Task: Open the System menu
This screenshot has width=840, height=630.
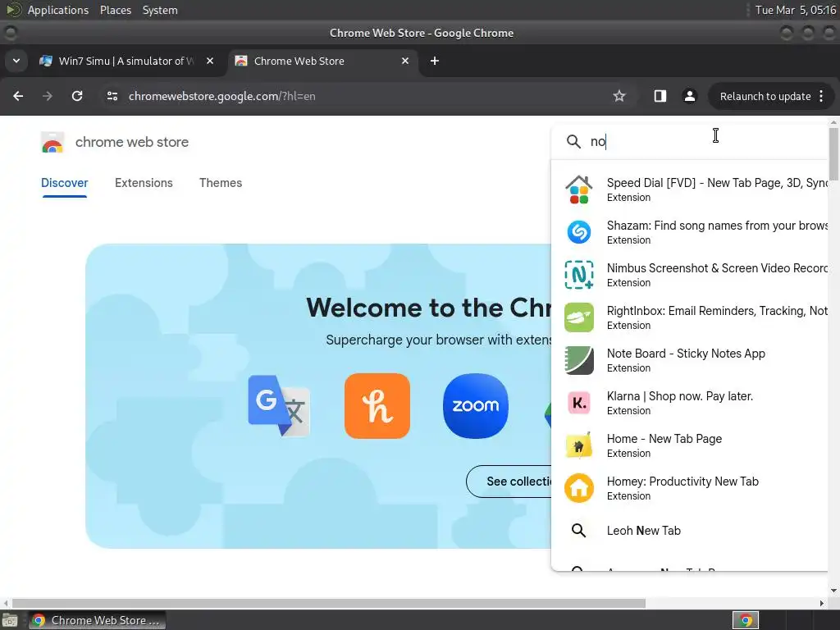Action: pyautogui.click(x=160, y=10)
